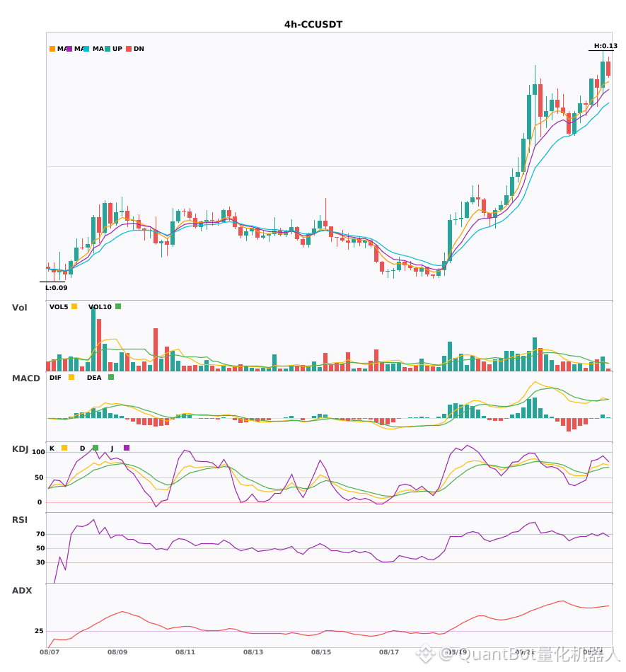Click the purple J legend swatch

127,448
